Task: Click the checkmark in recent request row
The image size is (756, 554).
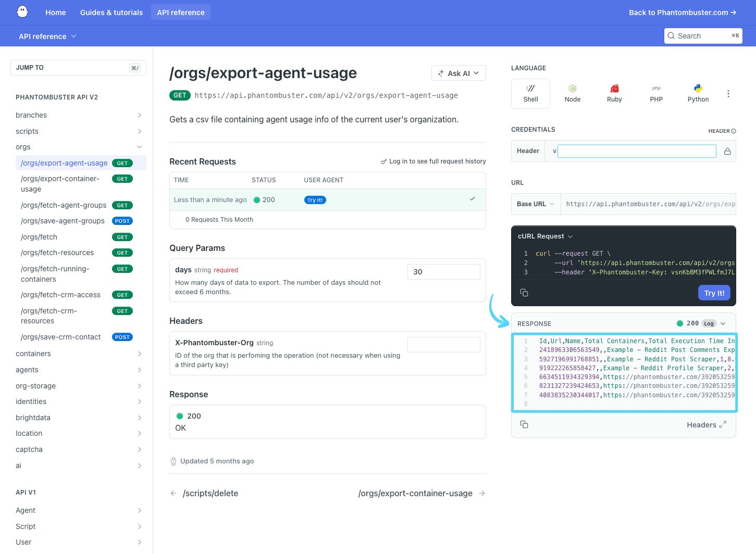Action: 472,199
